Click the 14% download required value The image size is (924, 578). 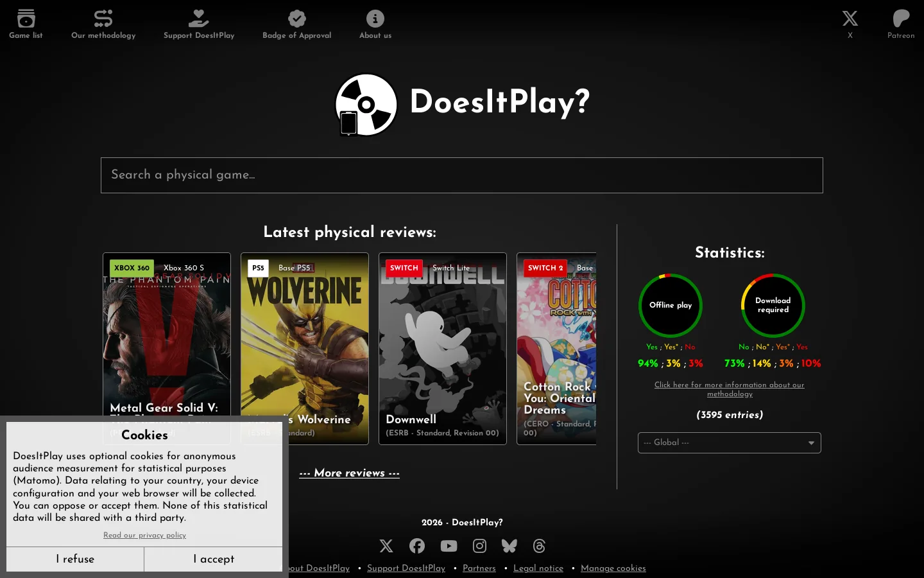762,363
